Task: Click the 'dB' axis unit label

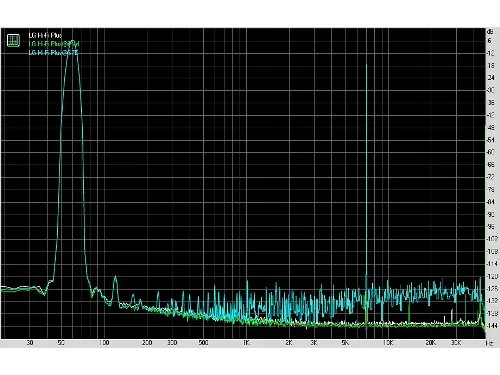Action: tap(490, 32)
